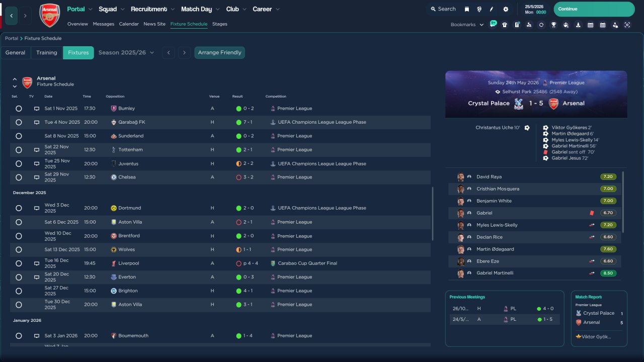This screenshot has height=362, width=644.
Task: Select the radio circle for Tottenham fixture
Action: tap(19, 150)
